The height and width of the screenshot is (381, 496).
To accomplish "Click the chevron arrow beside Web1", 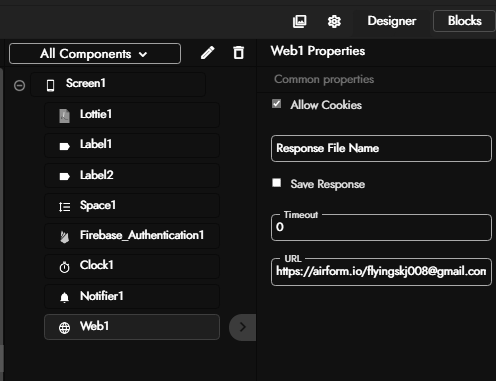I will (242, 327).
